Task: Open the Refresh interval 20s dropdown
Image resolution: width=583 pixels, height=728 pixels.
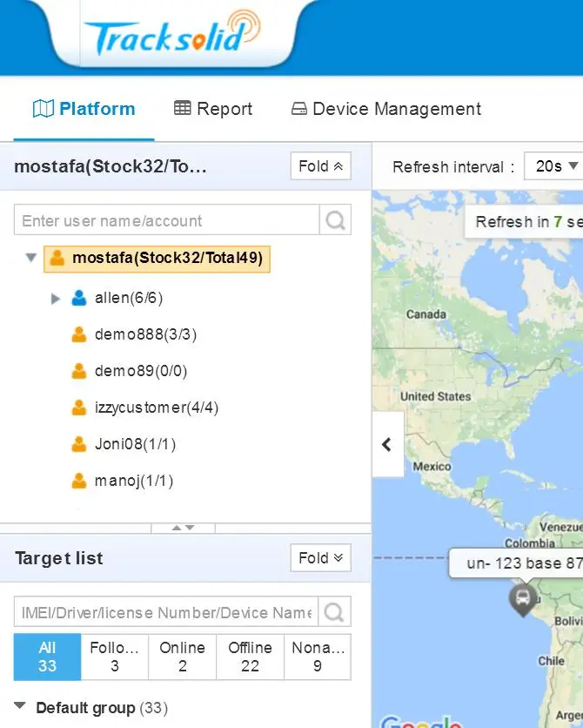Action: (x=553, y=165)
